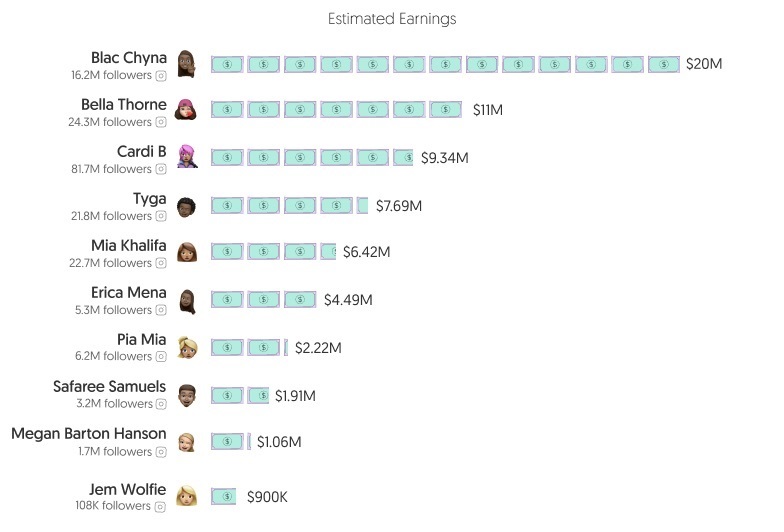Click the Instagram icon beside 108K followers
The image size is (784, 532).
click(x=160, y=506)
